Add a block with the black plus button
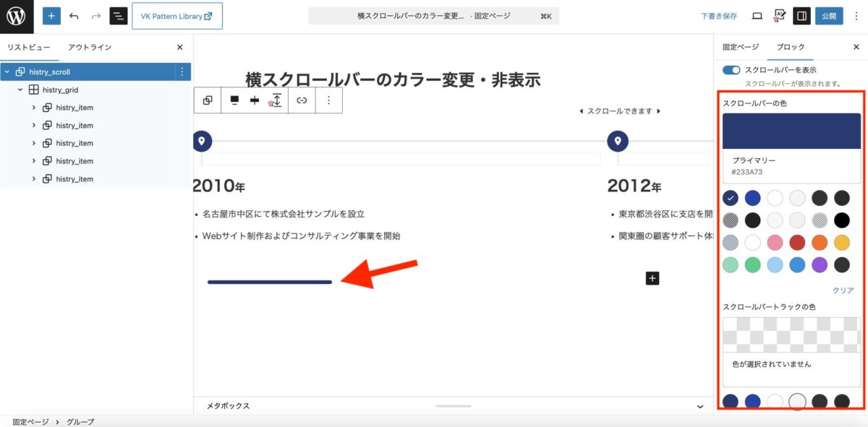This screenshot has width=868, height=427. tap(652, 277)
